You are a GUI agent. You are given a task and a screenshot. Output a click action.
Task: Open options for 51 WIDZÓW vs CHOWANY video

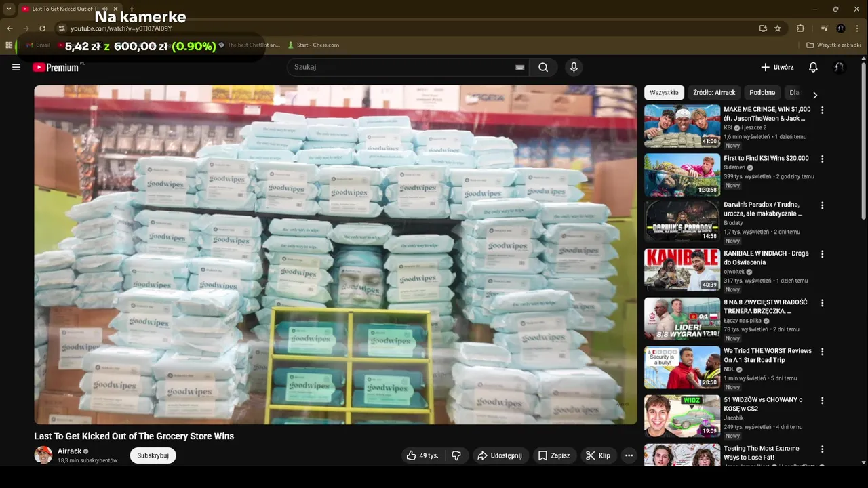823,401
